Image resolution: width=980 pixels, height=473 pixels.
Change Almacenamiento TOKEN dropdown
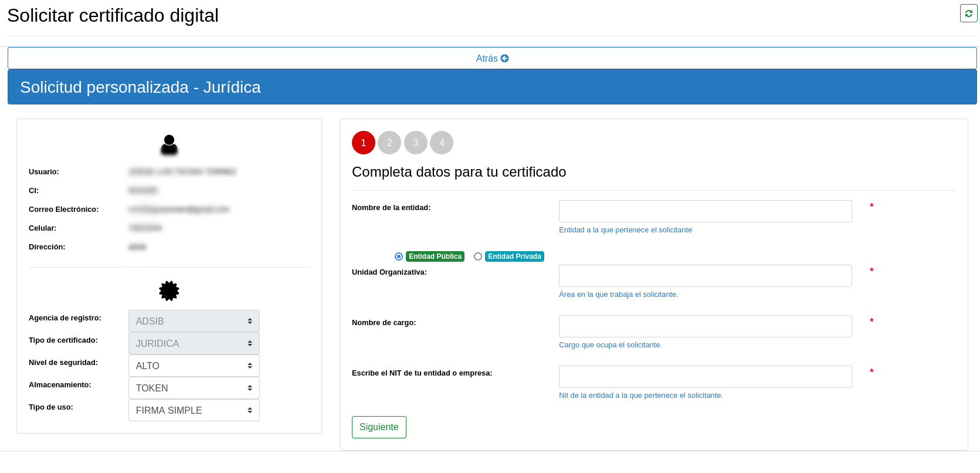pos(194,388)
